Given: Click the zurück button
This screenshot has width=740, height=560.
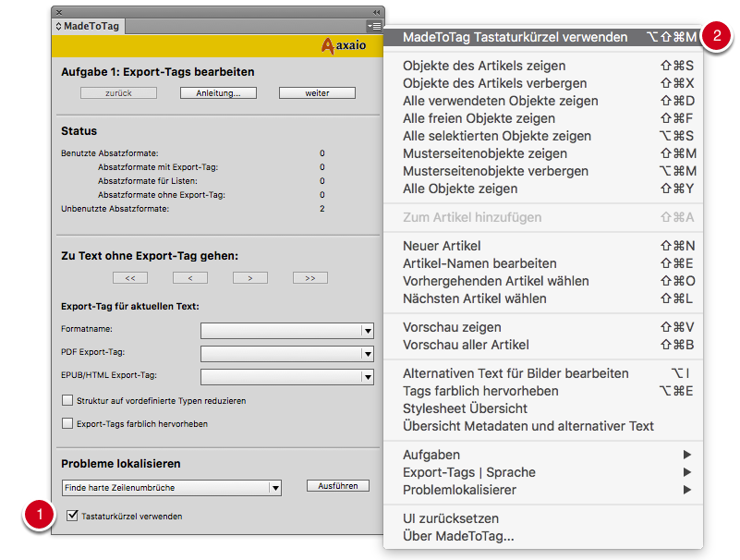Looking at the screenshot, I should click(x=118, y=93).
